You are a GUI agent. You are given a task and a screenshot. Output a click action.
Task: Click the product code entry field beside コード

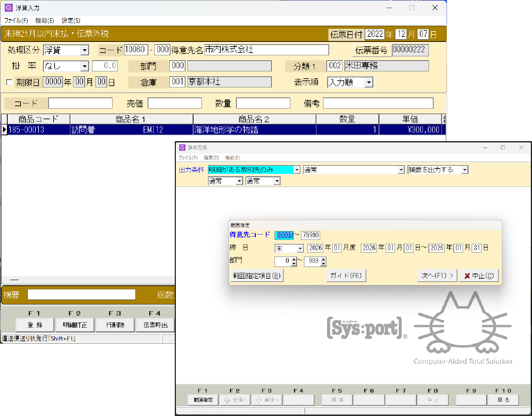pyautogui.click(x=80, y=103)
